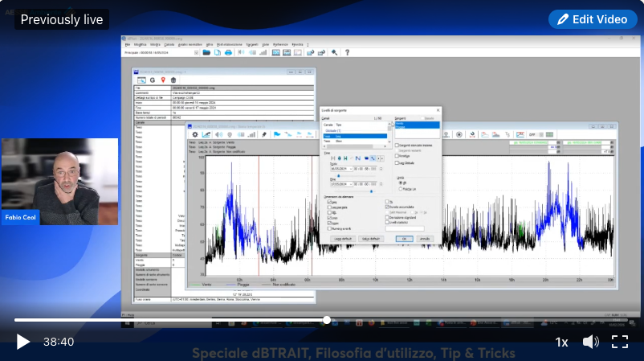Click the bar-chart levels icon in main toolbar
Viewport: 644px width, 361px height.
(x=263, y=52)
